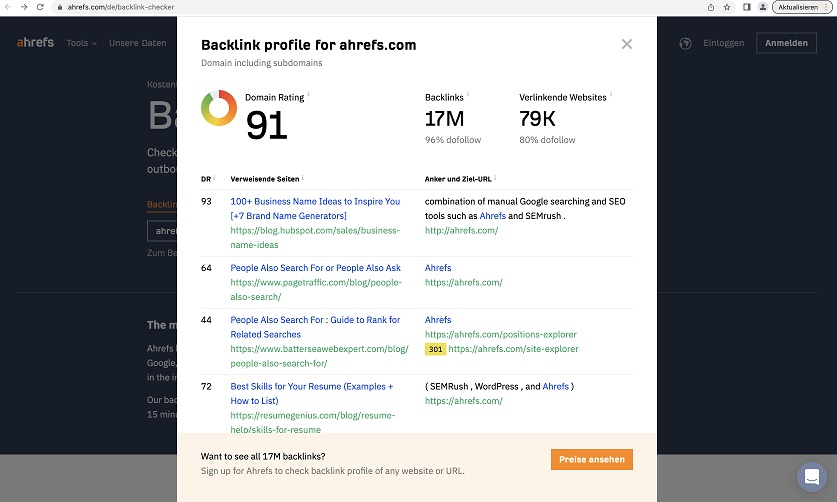Image resolution: width=837 pixels, height=502 pixels.
Task: Go forward in browser history
Action: pos(23,7)
